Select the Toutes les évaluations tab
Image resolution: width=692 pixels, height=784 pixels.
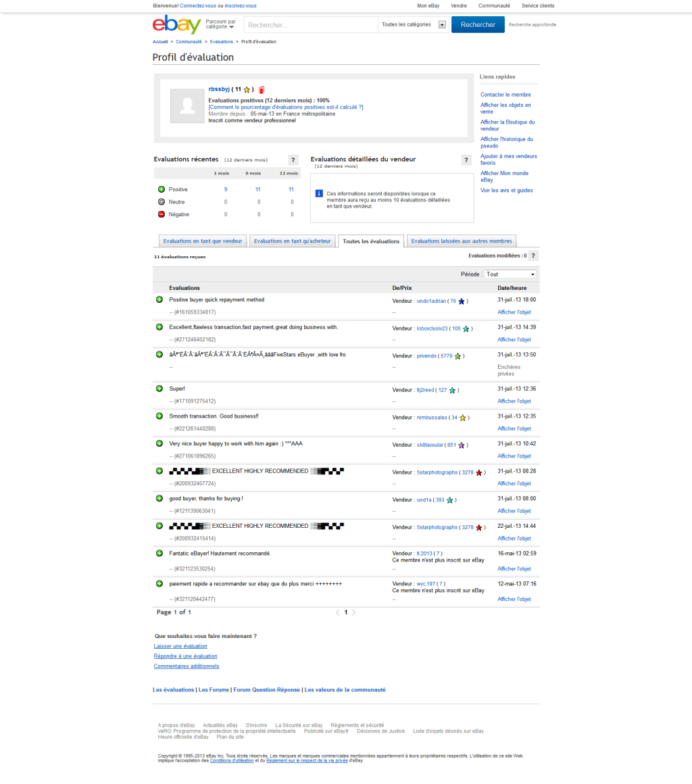371,241
